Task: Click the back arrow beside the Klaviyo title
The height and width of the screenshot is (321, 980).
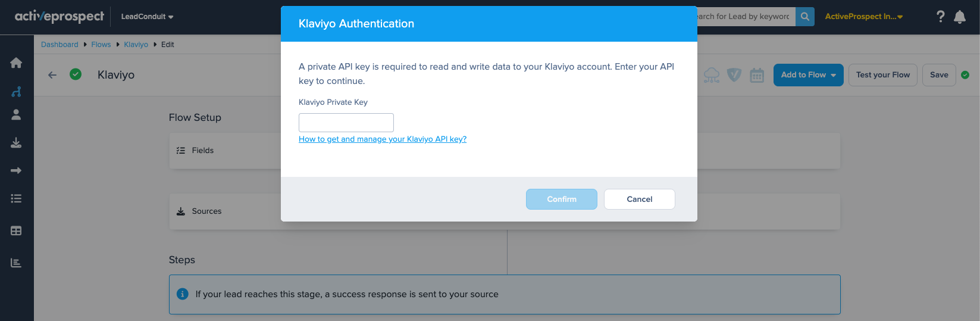Action: [x=52, y=75]
